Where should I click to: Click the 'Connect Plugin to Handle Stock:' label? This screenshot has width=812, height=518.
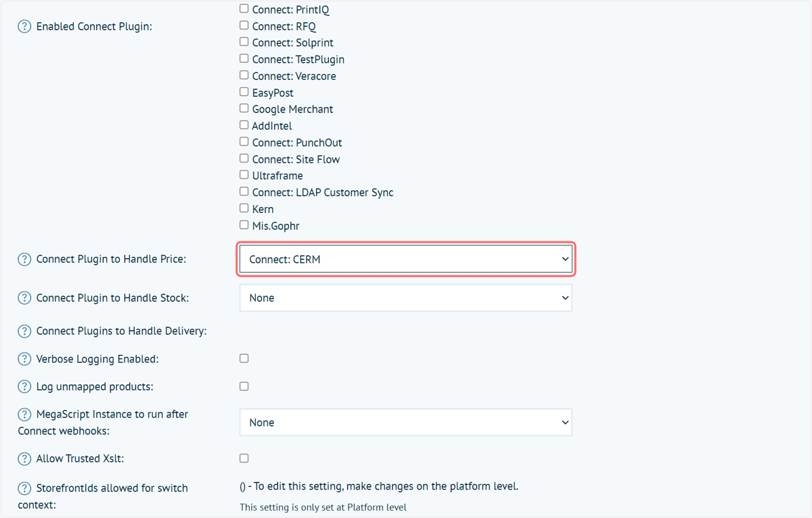coord(112,298)
